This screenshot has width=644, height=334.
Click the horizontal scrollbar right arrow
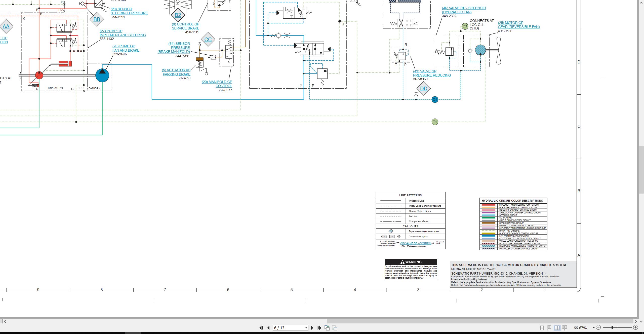[x=636, y=321]
